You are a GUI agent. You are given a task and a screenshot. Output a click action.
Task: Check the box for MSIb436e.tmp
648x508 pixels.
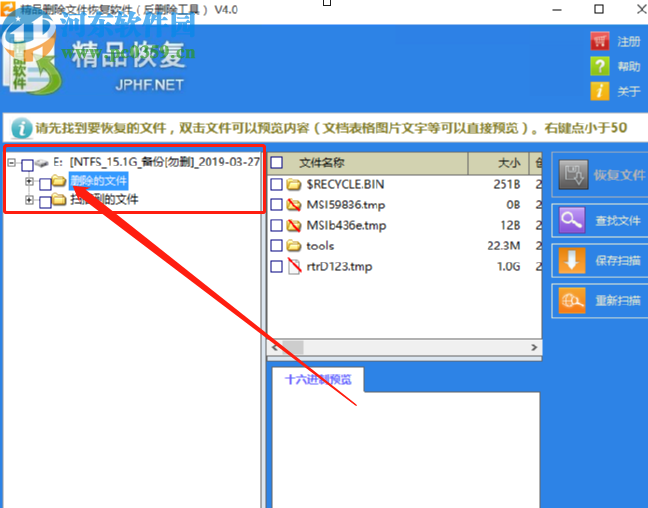tap(276, 225)
